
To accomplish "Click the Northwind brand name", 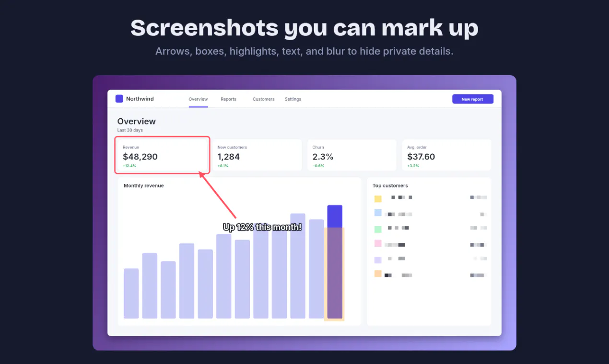I will coord(140,99).
